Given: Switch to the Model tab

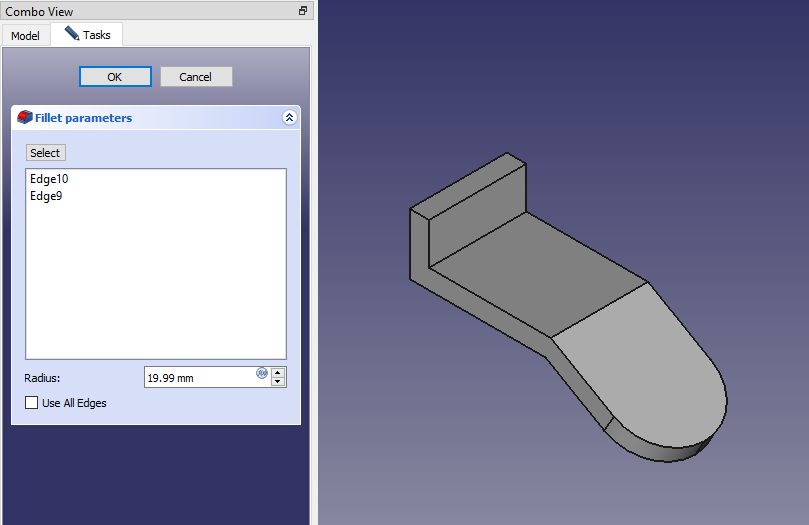Looking at the screenshot, I should tap(25, 36).
